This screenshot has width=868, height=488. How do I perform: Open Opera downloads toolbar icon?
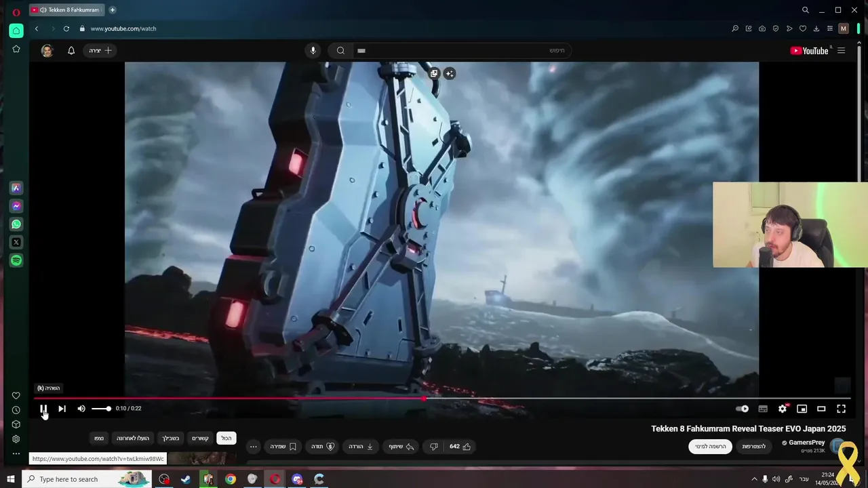pos(816,28)
